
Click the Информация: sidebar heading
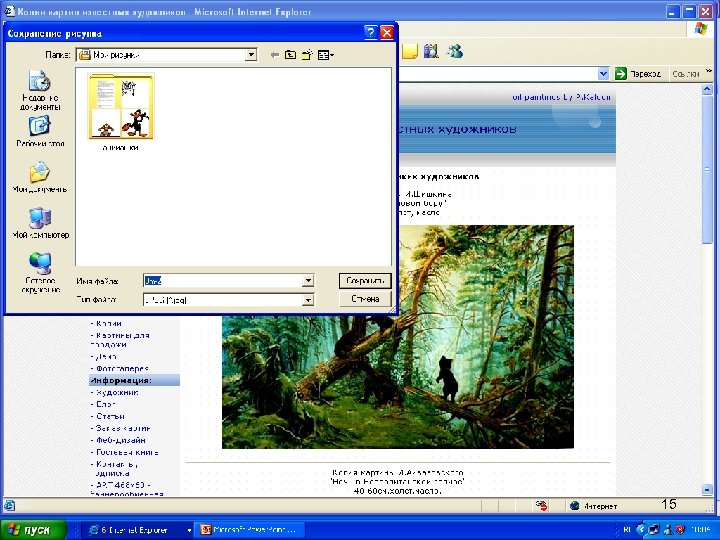pos(134,380)
